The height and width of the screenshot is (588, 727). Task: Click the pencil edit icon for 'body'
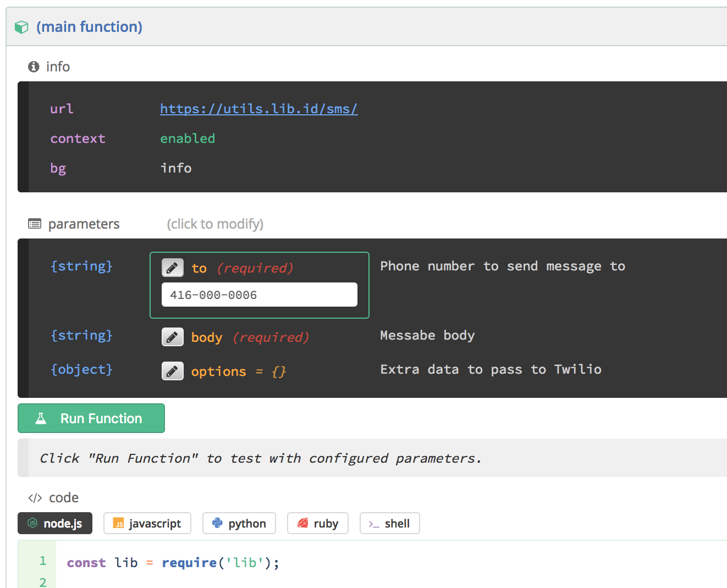pyautogui.click(x=172, y=337)
